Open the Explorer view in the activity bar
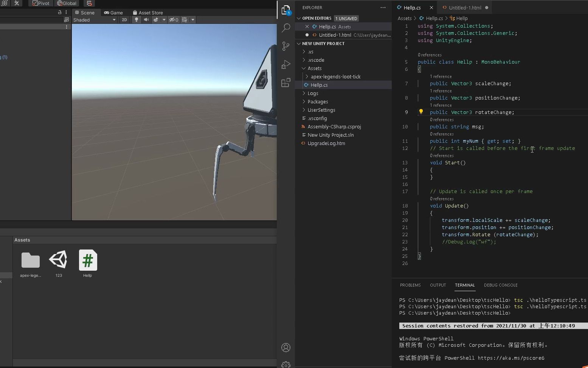 click(x=286, y=10)
